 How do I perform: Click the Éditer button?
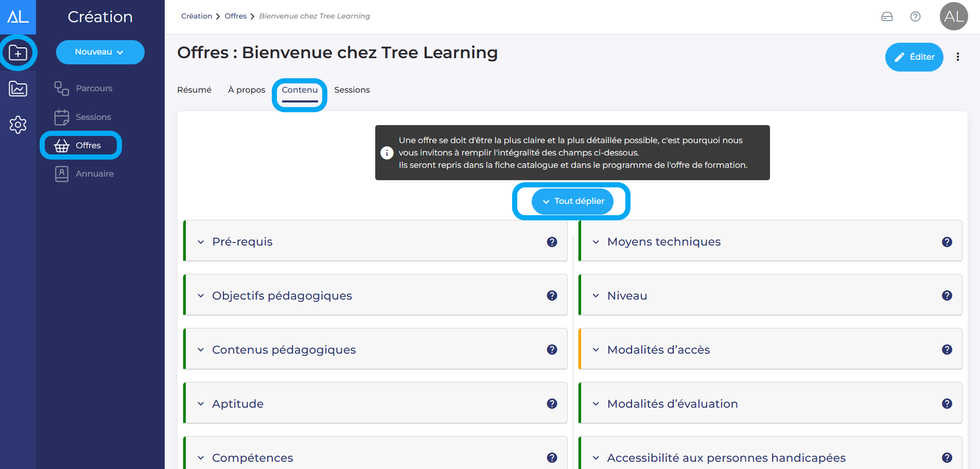(914, 57)
